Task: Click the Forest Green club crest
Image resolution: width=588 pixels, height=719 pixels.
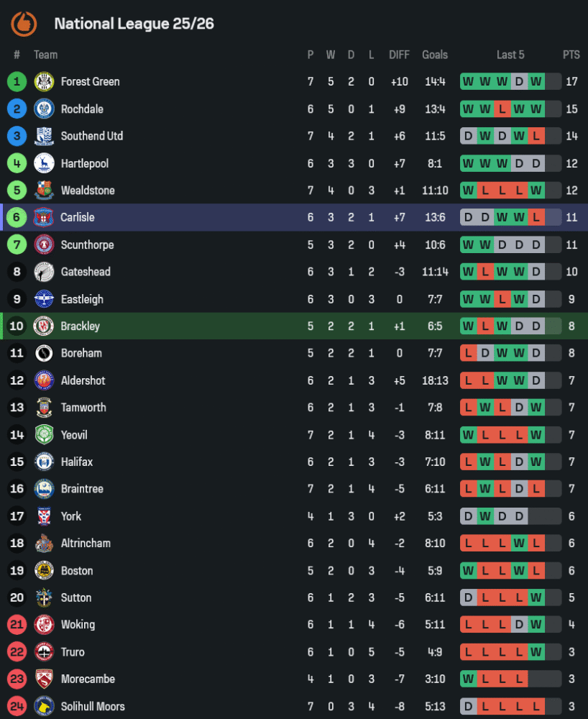Action: point(44,81)
